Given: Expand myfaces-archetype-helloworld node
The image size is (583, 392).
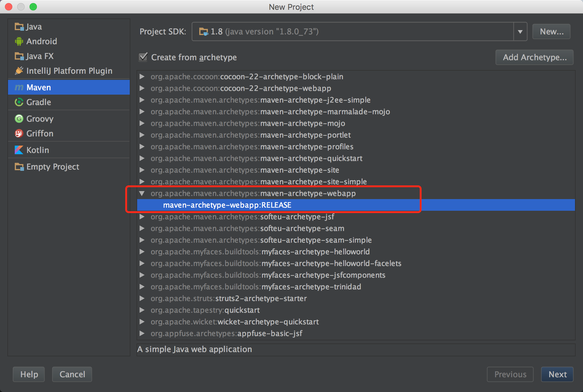Looking at the screenshot, I should coord(142,252).
